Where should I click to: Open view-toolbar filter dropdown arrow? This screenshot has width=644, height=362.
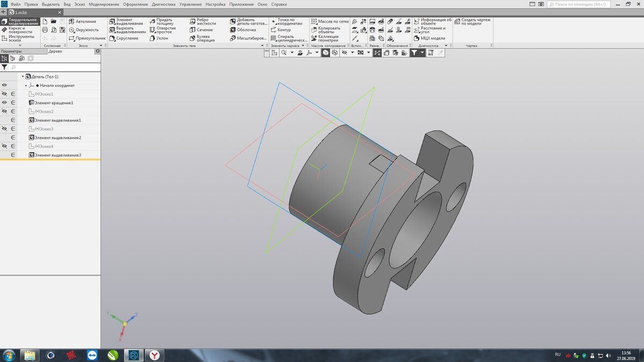coord(422,53)
